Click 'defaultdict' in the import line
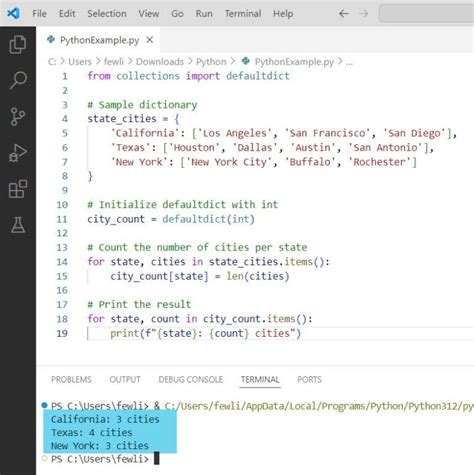 [x=258, y=76]
